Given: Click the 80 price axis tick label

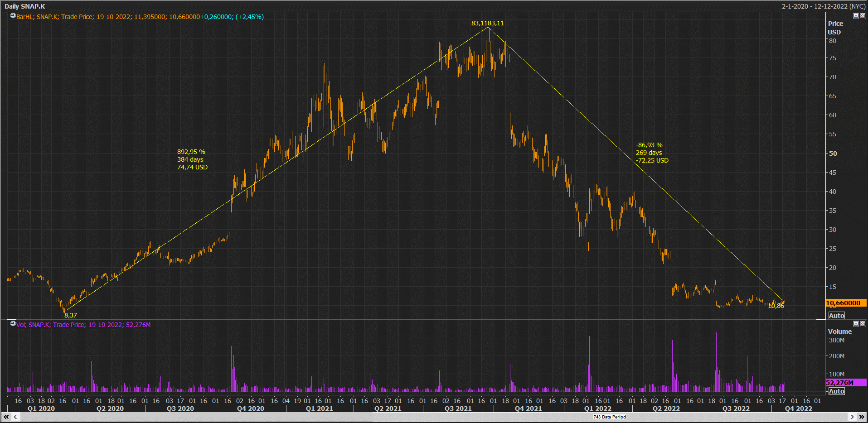Looking at the screenshot, I should [832, 41].
